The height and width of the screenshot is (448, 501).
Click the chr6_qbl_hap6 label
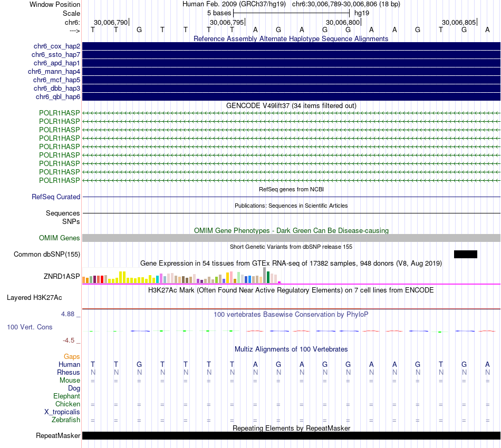pyautogui.click(x=58, y=97)
